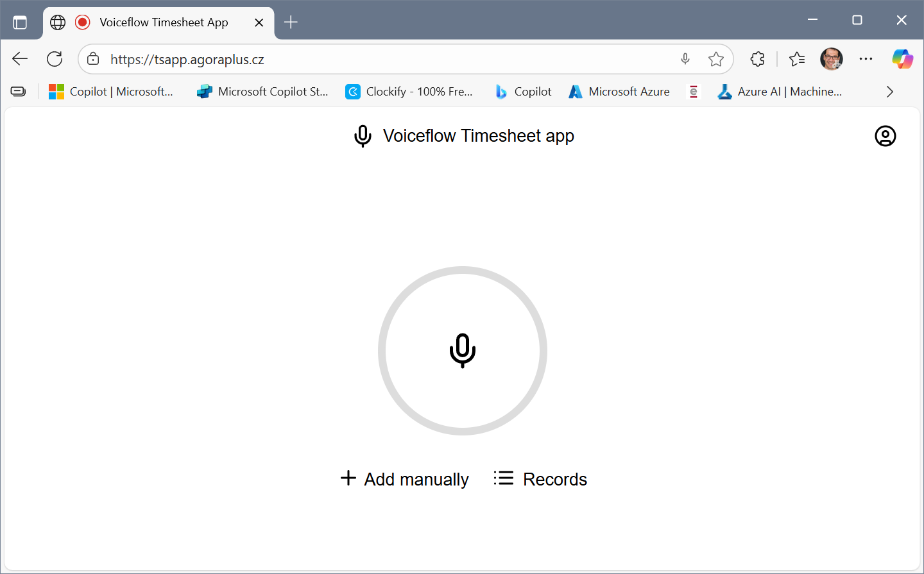The image size is (924, 574).
Task: Start recording with the large microphone button
Action: [462, 351]
